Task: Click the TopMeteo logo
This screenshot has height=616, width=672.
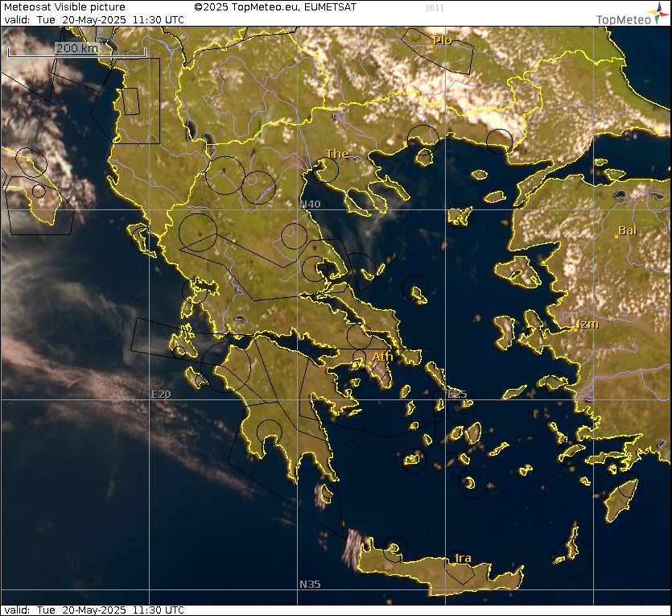Action: tap(632, 14)
